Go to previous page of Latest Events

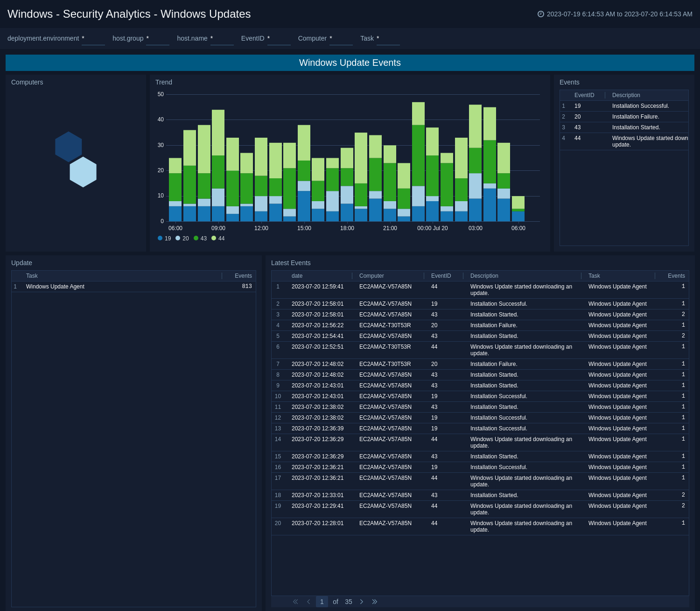(308, 602)
